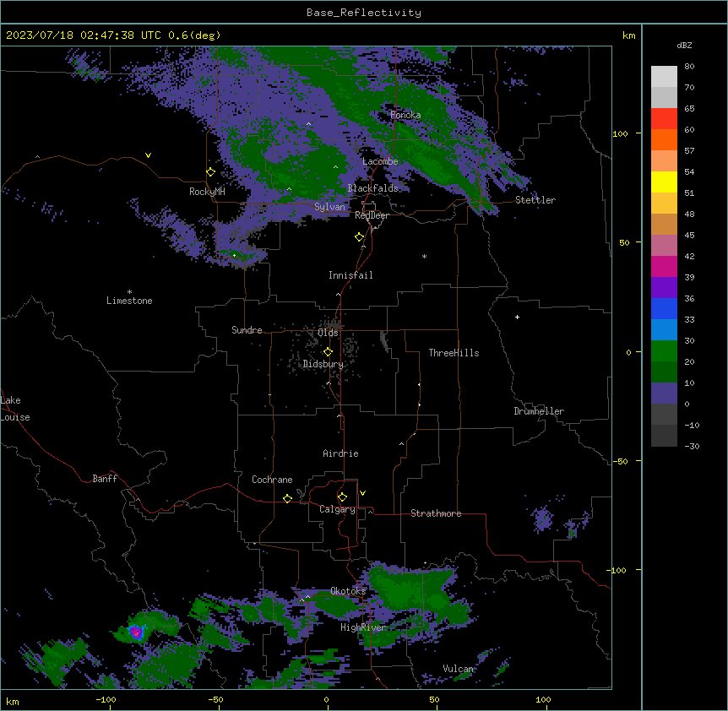Click the HighRiver label
728x711 pixels.
[363, 627]
